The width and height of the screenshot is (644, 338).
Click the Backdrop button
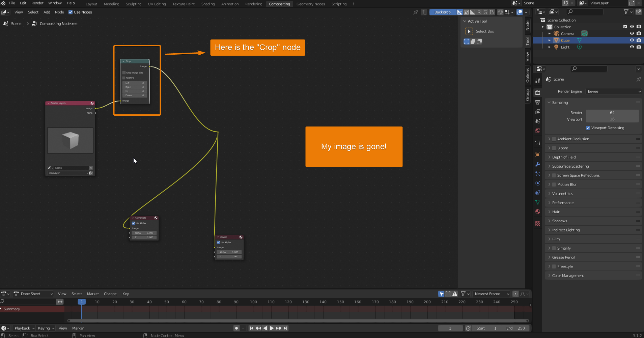(442, 12)
